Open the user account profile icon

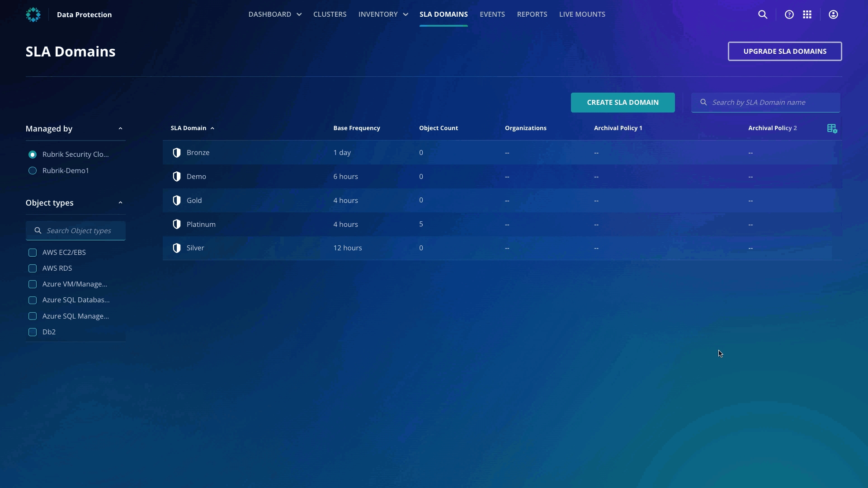tap(833, 14)
